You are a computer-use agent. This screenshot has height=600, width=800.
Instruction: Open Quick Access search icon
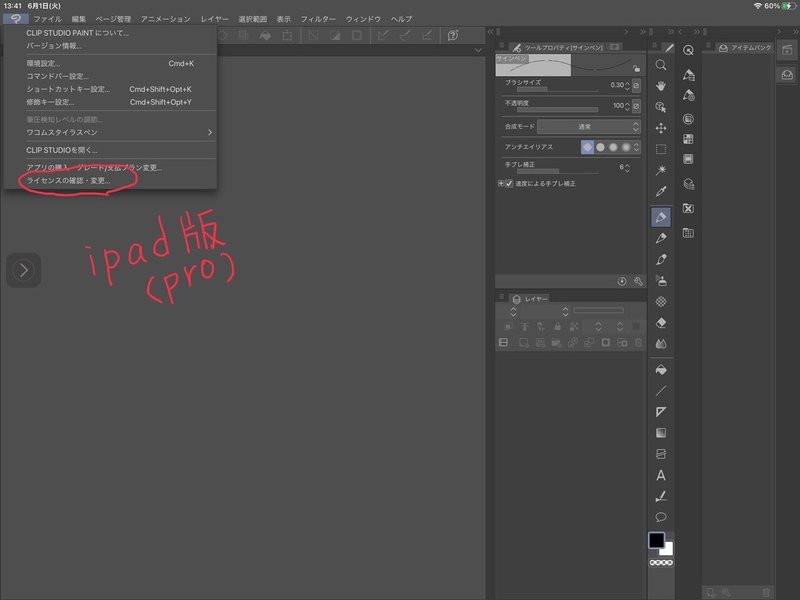[x=688, y=50]
